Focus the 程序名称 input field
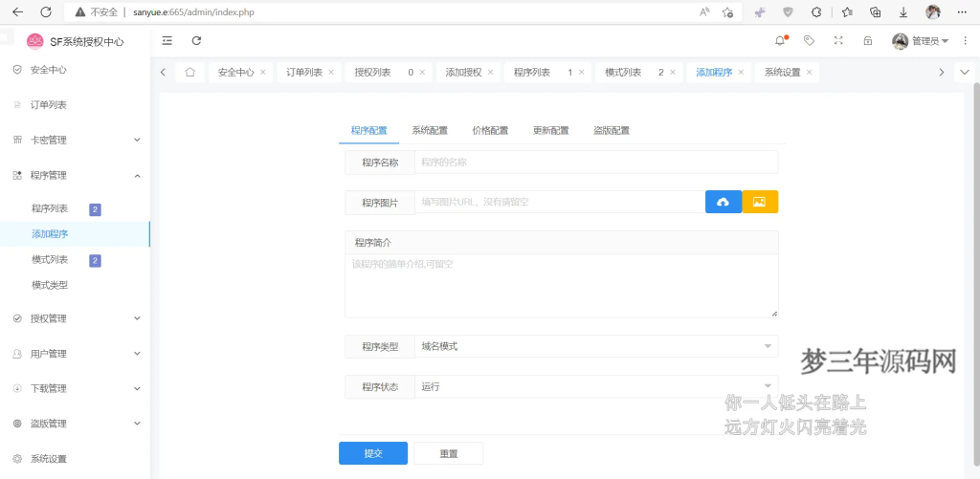This screenshot has width=980, height=479. pyautogui.click(x=596, y=162)
